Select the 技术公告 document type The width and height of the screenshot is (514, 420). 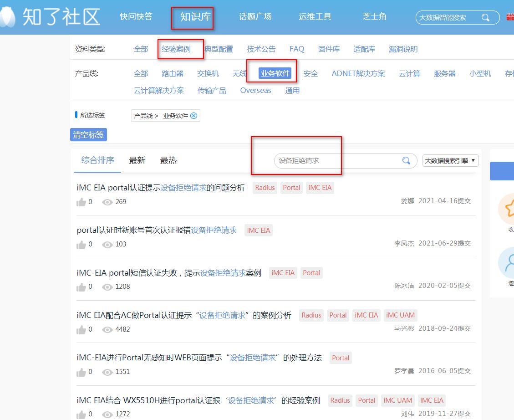click(261, 49)
